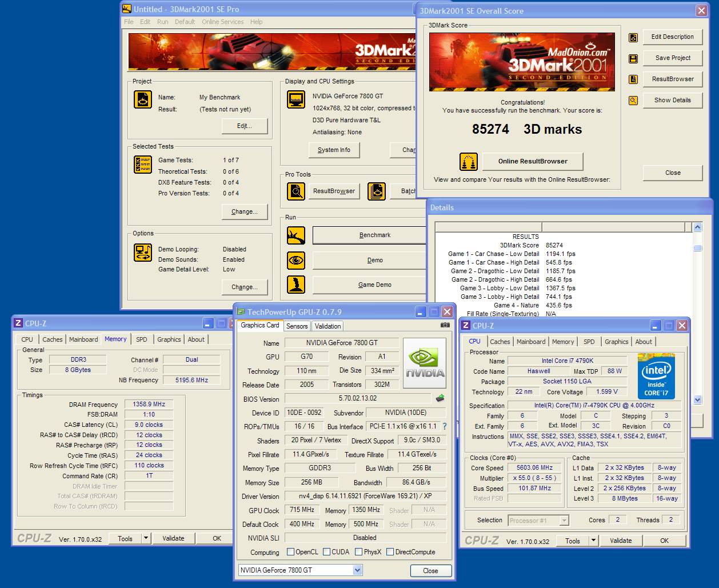Image resolution: width=719 pixels, height=588 pixels.
Task: Click the Project icon in 3DMark main window
Action: tap(143, 99)
